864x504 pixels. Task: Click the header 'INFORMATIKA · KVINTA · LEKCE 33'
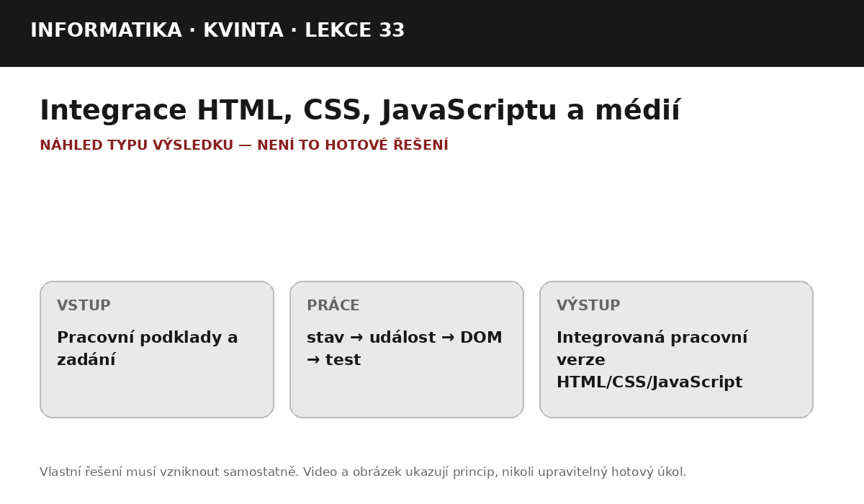tap(217, 31)
